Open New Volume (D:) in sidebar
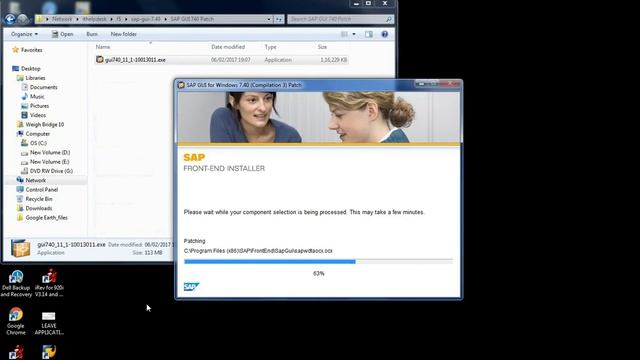Image resolution: width=640 pixels, height=360 pixels. point(50,152)
